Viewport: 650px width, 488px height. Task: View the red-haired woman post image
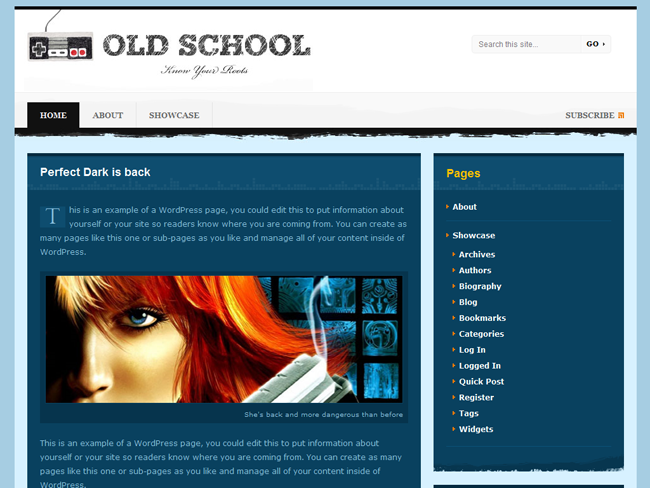pos(224,339)
